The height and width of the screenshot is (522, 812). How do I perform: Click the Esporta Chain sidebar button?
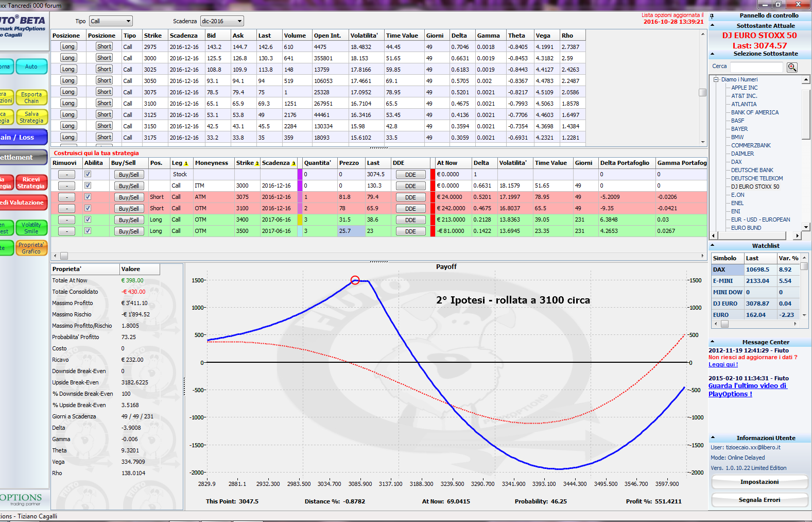(x=31, y=97)
